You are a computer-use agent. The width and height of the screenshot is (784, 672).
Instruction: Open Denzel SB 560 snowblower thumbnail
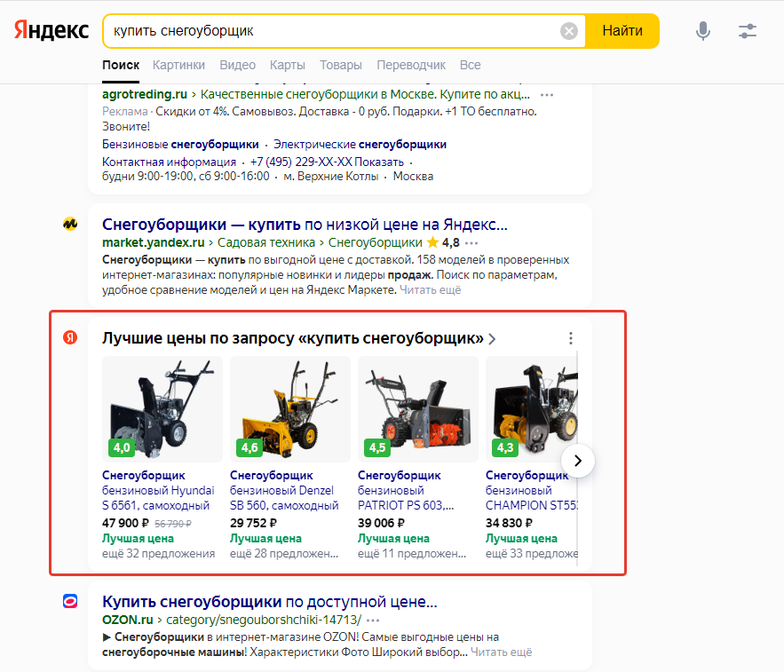[x=290, y=409]
